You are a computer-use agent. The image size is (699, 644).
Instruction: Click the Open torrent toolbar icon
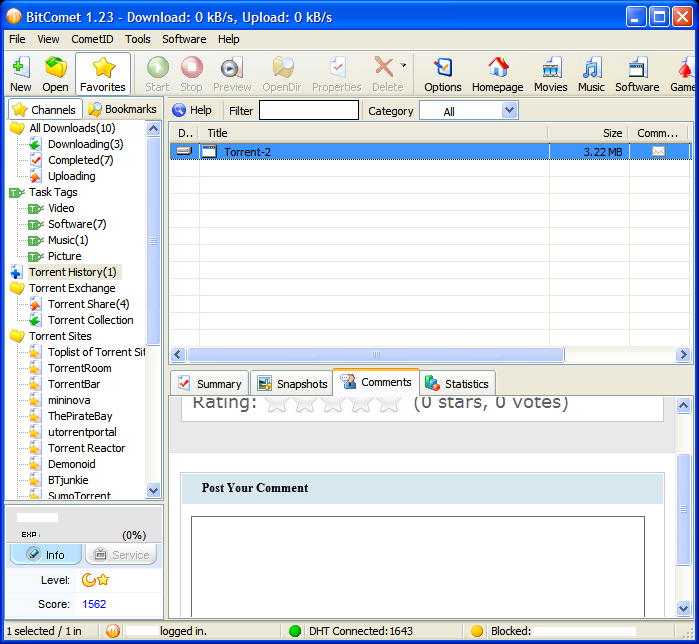pos(55,74)
